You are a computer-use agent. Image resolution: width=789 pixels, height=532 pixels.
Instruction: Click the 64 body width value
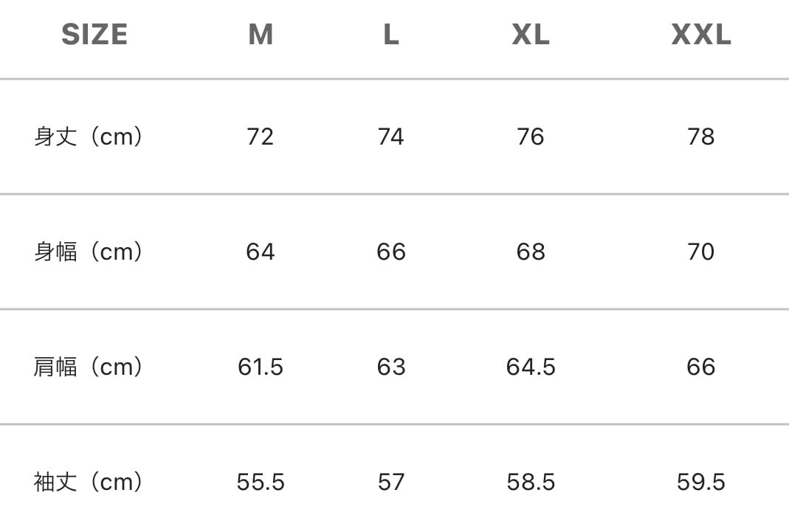click(260, 252)
